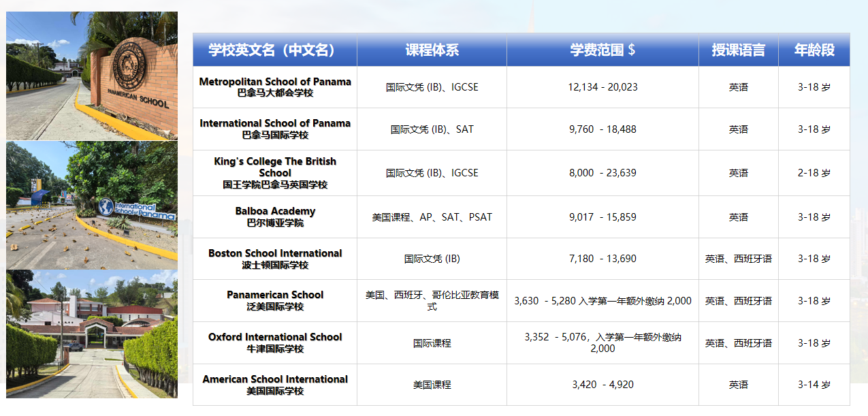Screen dimensions: 868x416
Task: Click Boston School's 国际文凭 (IB) cell
Action: (x=432, y=259)
